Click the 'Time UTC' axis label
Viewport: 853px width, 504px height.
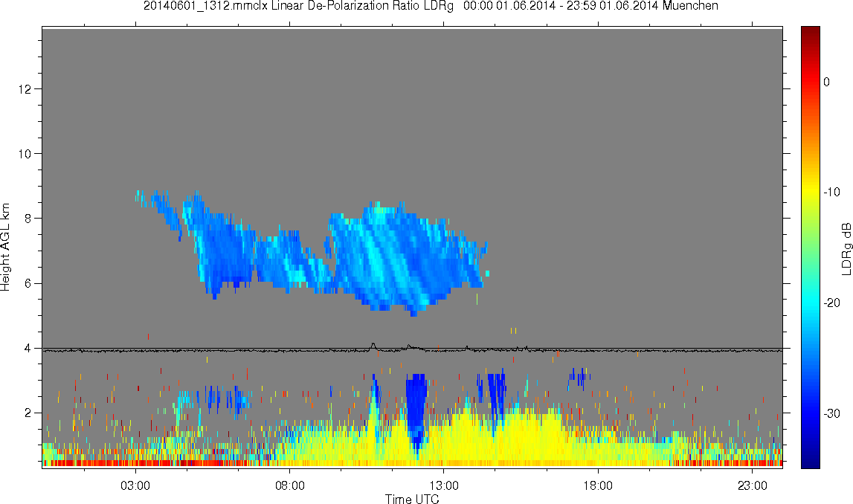[x=412, y=499]
